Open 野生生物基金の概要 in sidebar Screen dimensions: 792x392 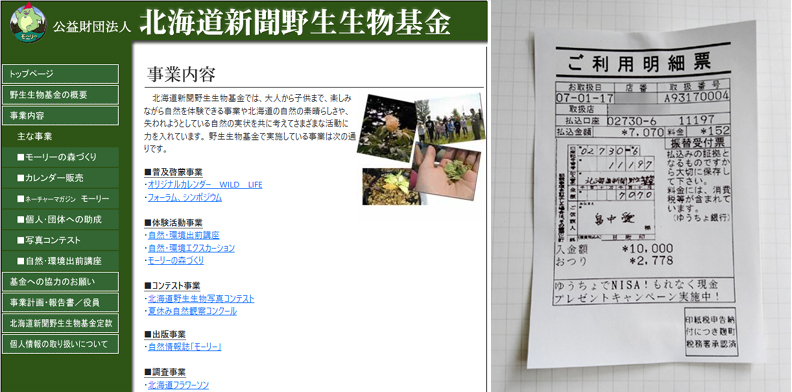[x=60, y=94]
